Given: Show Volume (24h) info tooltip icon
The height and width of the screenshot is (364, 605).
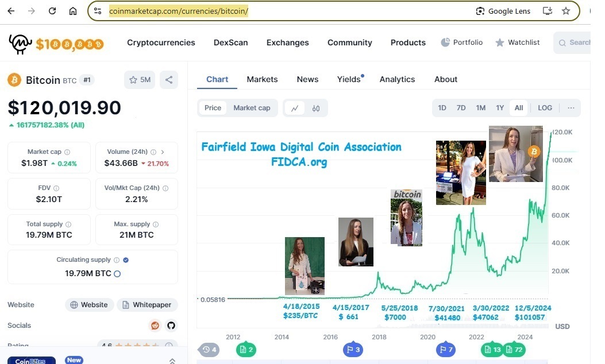Looking at the screenshot, I should click(153, 152).
